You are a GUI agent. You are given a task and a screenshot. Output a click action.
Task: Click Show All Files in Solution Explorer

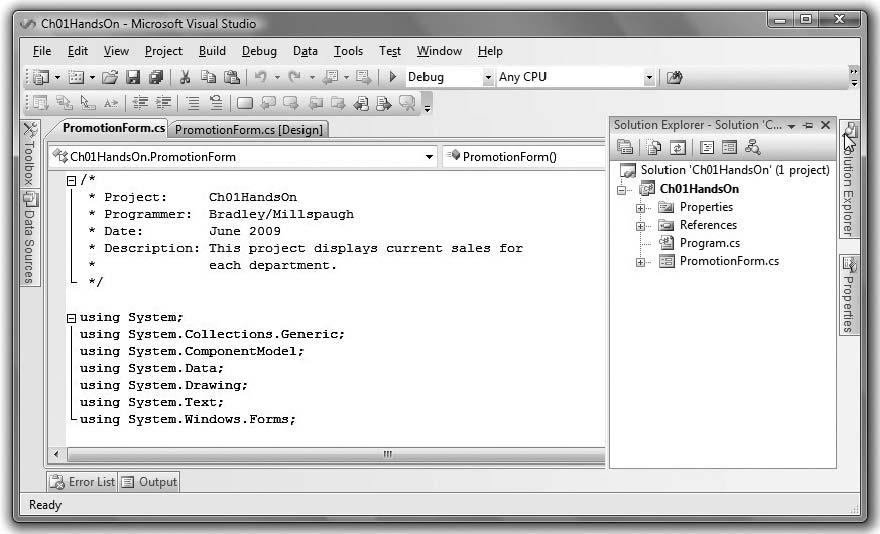(x=654, y=147)
